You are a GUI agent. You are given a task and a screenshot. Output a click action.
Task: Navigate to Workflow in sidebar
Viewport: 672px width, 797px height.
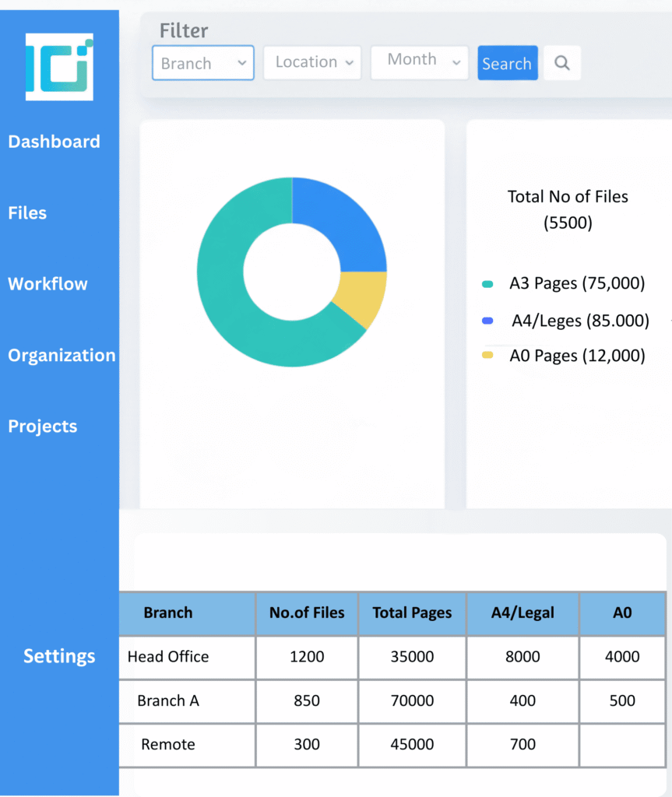(47, 284)
